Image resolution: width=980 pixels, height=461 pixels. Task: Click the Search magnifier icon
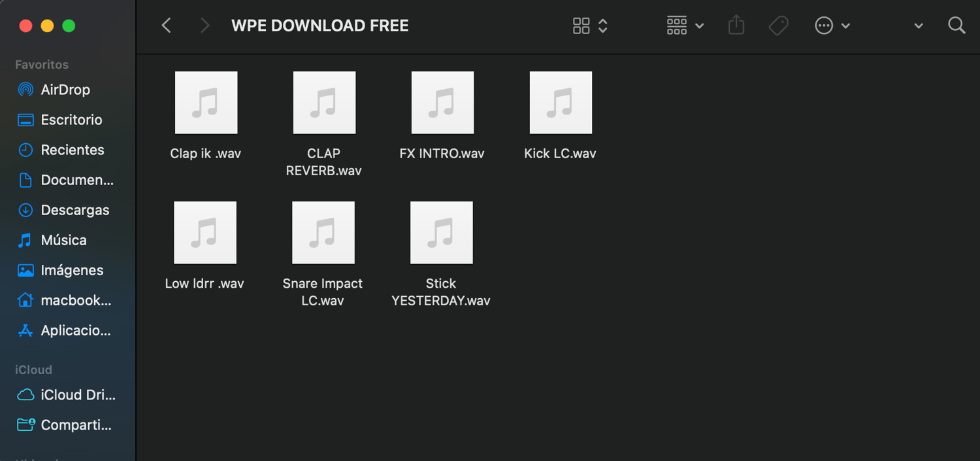956,26
